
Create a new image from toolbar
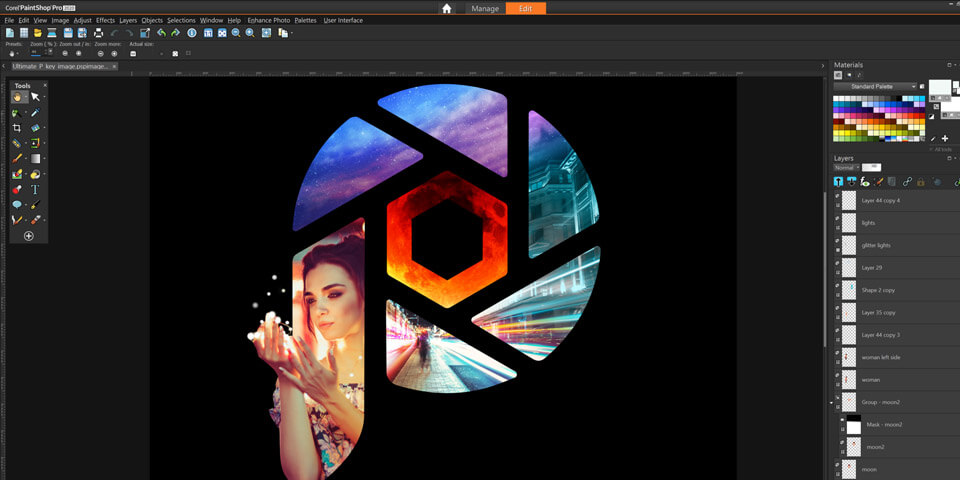(10, 33)
